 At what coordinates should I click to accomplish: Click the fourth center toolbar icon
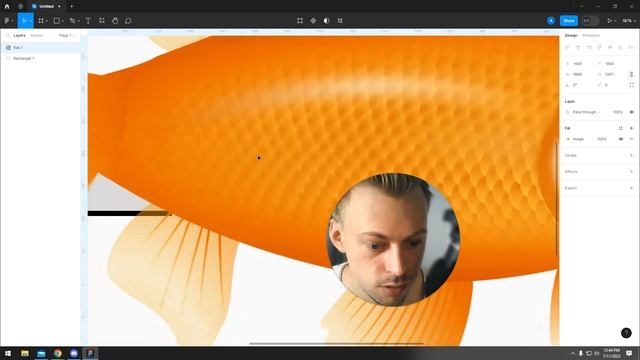tap(340, 20)
